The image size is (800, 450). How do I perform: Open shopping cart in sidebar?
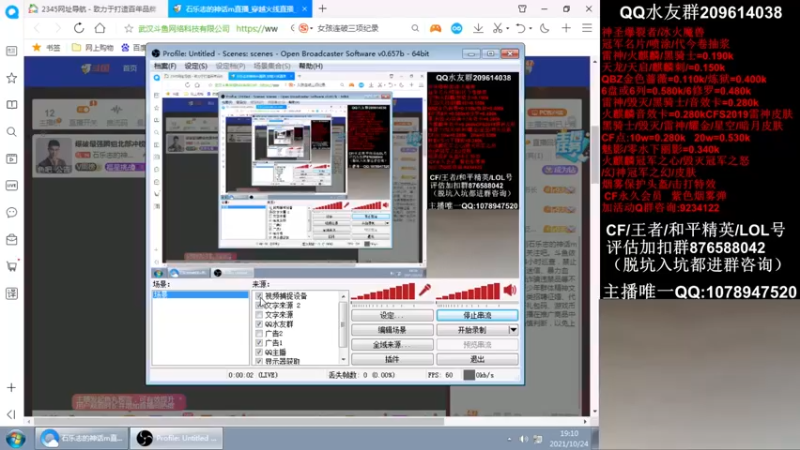pyautogui.click(x=11, y=266)
